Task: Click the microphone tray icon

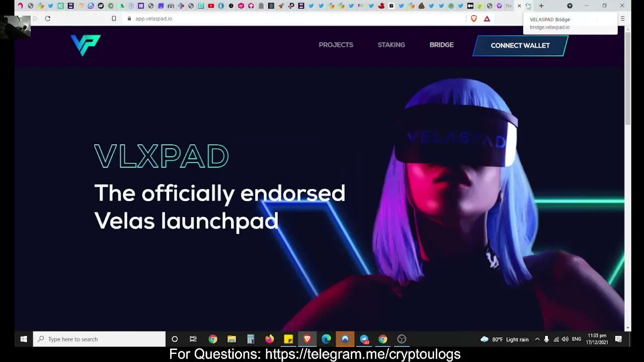Action: click(x=546, y=339)
